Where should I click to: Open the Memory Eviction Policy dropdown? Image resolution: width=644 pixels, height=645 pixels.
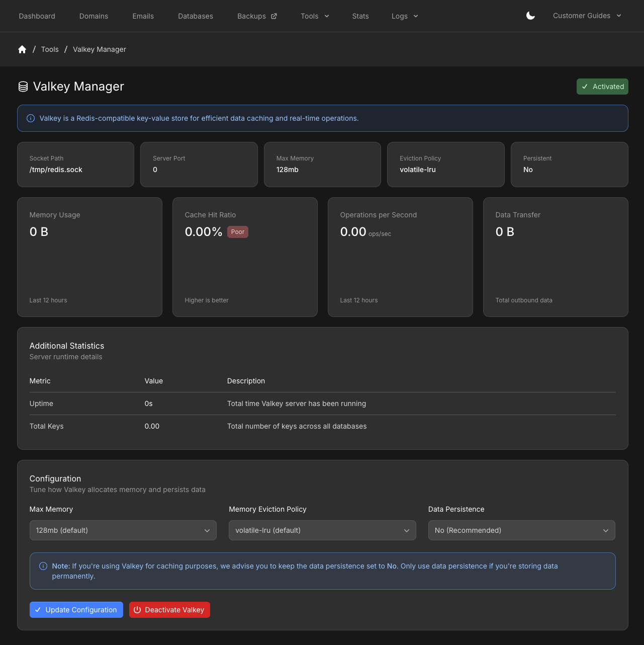(x=322, y=530)
